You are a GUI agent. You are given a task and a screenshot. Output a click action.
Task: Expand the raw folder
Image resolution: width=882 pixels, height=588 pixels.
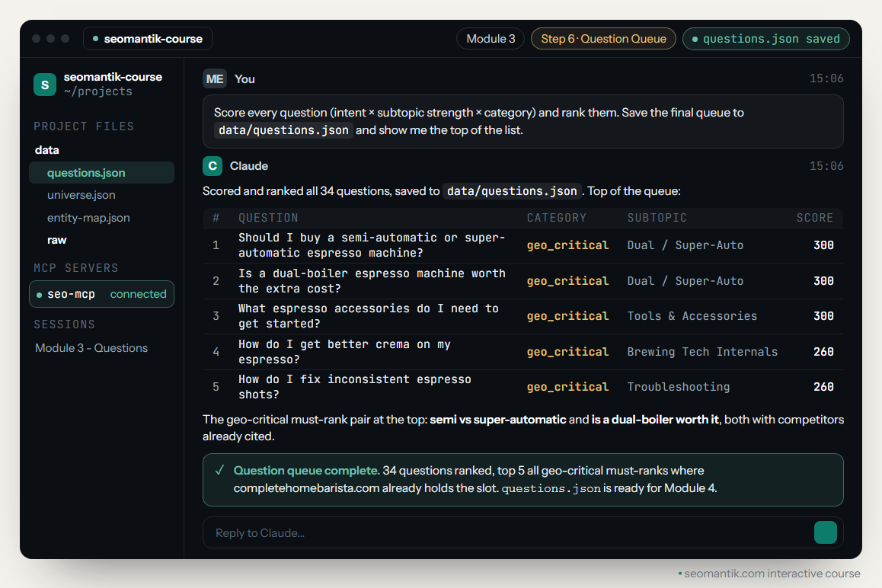tap(57, 240)
